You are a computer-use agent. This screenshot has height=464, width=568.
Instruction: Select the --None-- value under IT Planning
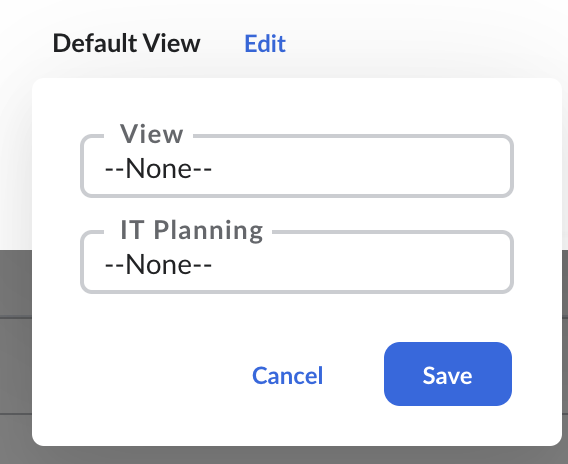(158, 264)
